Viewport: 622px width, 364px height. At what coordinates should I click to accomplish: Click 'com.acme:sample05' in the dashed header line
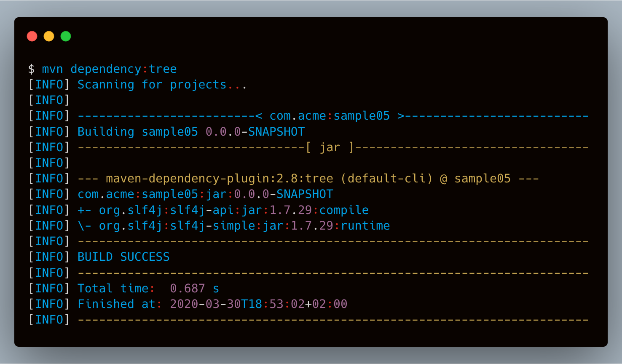(x=330, y=116)
